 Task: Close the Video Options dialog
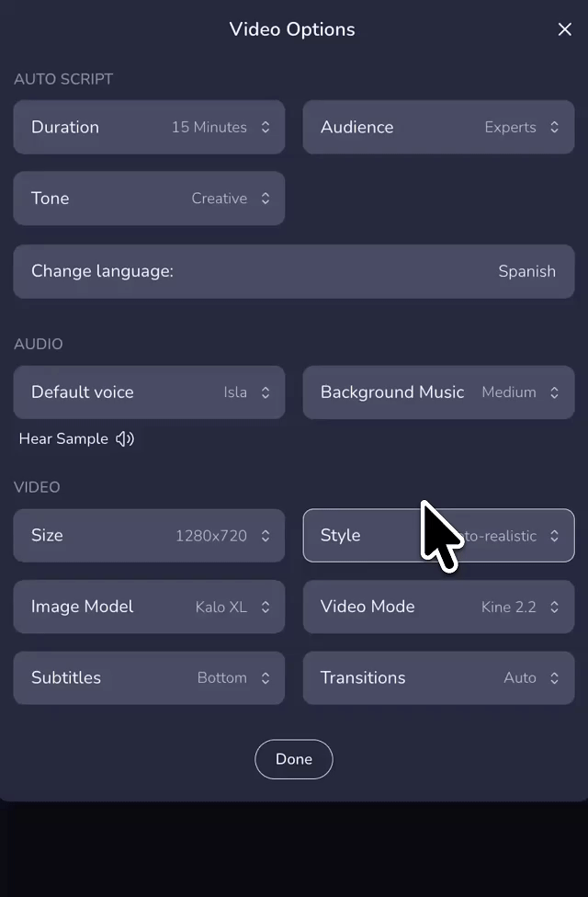pyautogui.click(x=564, y=28)
